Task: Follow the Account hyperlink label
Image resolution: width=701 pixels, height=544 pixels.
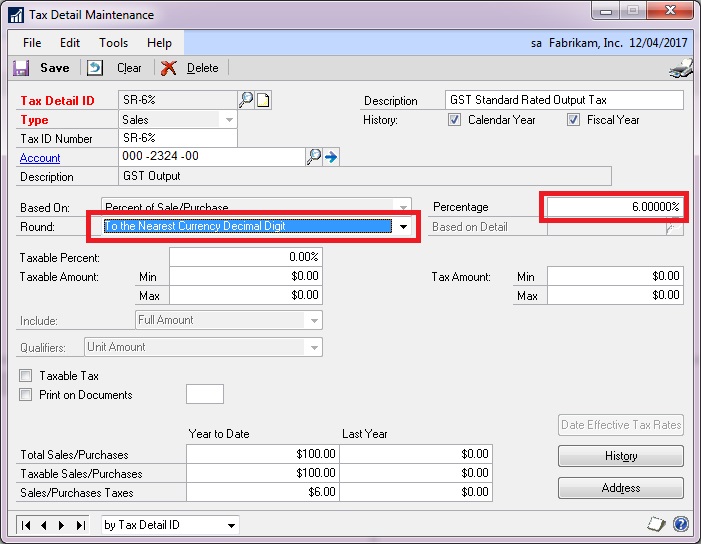Action: (x=40, y=158)
